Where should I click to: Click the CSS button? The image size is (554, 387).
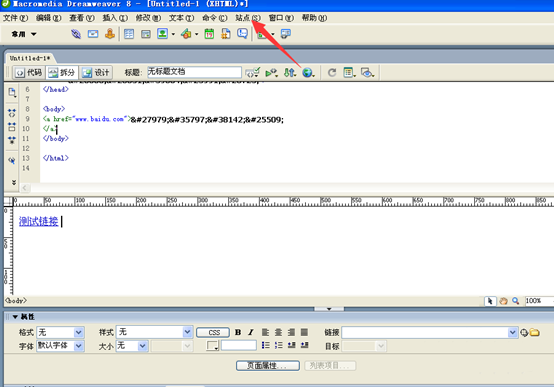213,333
